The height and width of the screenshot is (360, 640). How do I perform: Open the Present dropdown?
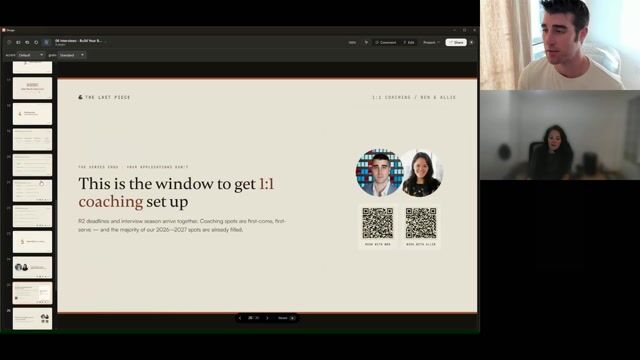[431, 42]
